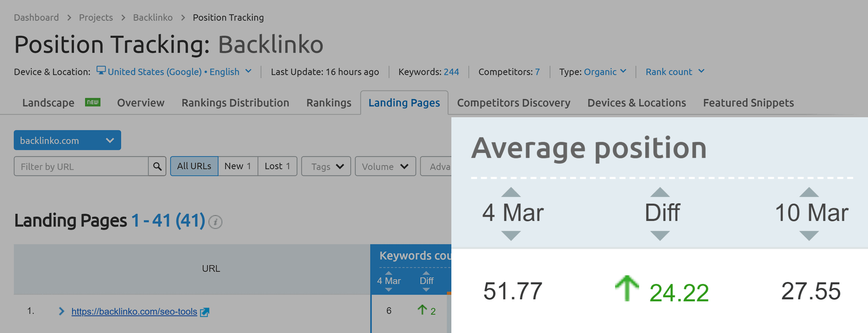Switch to the Rankings Distribution tab
Viewport: 868px width, 333px height.
pos(235,103)
